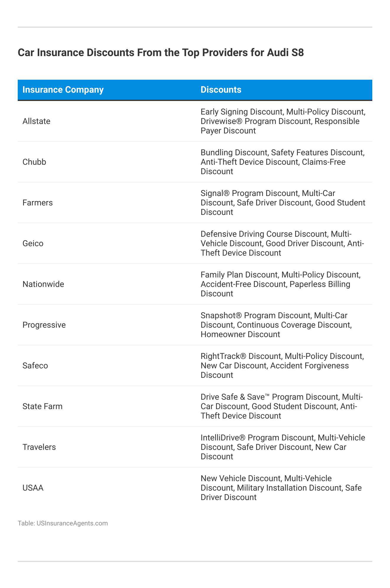Select the Progressive company cell
Image resolution: width=390 pixels, height=588 pixels.
(44, 325)
